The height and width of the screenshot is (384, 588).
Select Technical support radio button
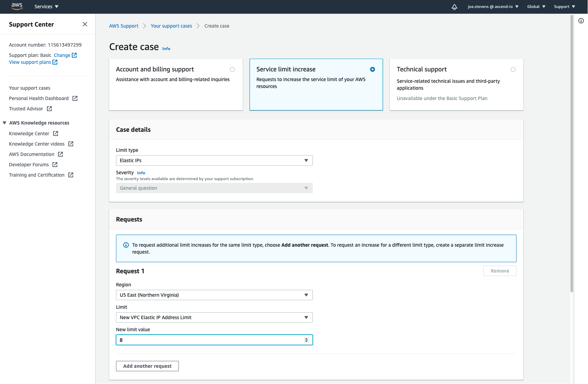click(x=513, y=69)
